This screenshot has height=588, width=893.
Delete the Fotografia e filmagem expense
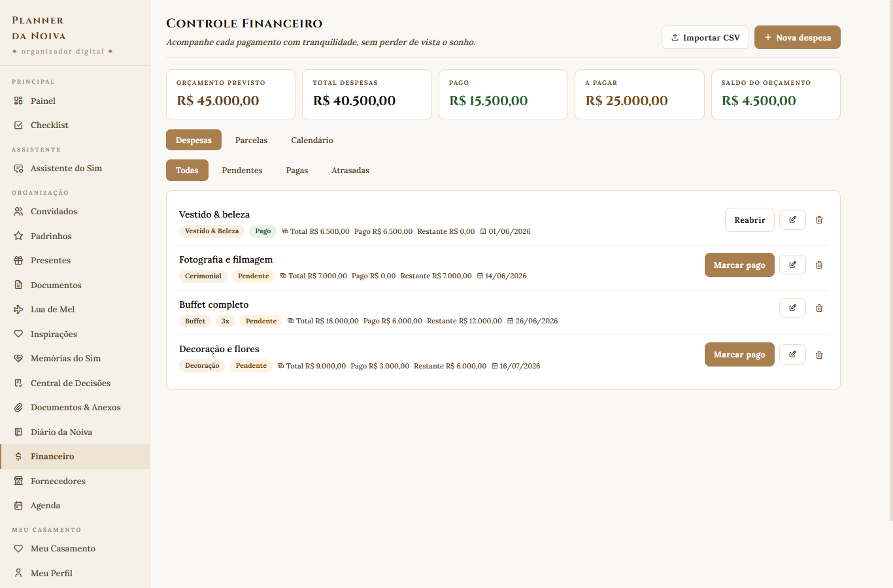tap(819, 265)
